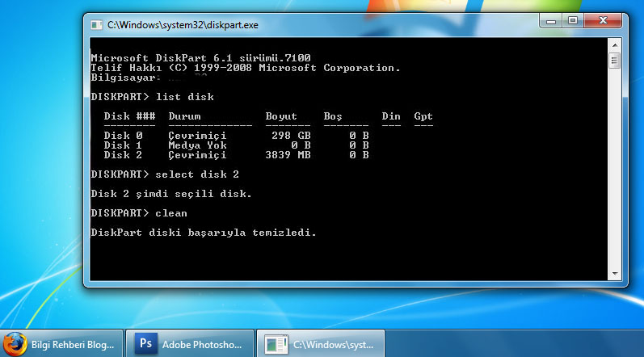This screenshot has width=644, height=357.
Task: Click "Disk 2 şimdi seçili disk." message
Action: [171, 194]
